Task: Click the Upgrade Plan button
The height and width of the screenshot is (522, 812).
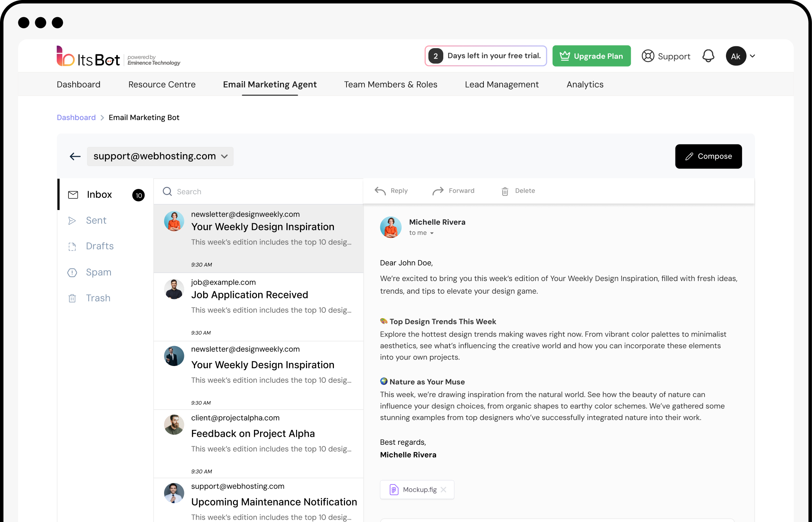Action: point(591,56)
